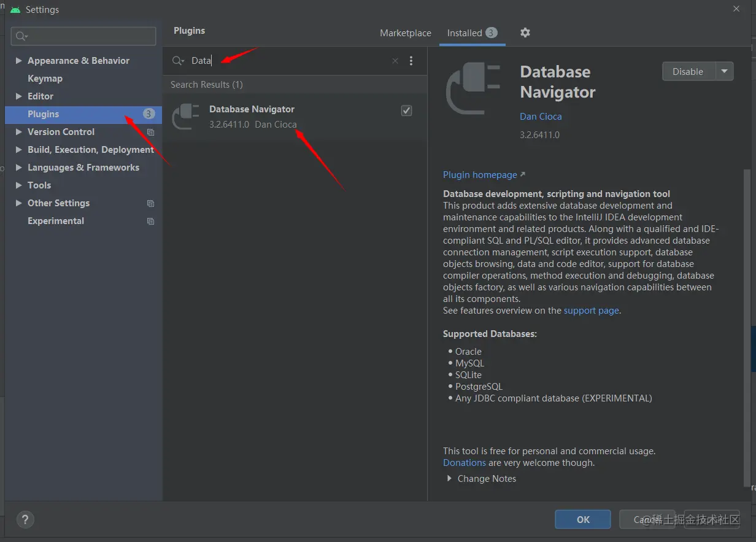
Task: Expand the Other Settings arrow
Action: pos(19,203)
